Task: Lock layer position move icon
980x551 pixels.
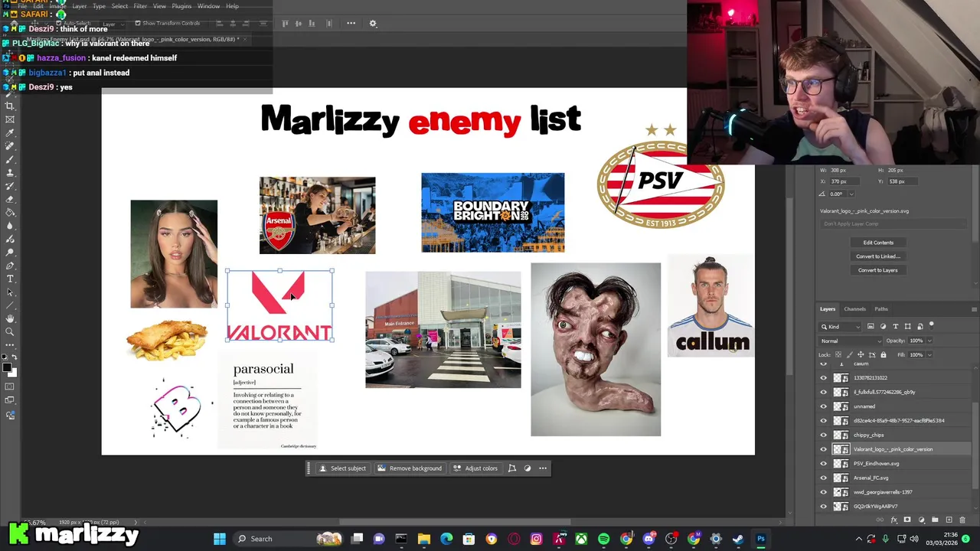Action: tap(861, 355)
